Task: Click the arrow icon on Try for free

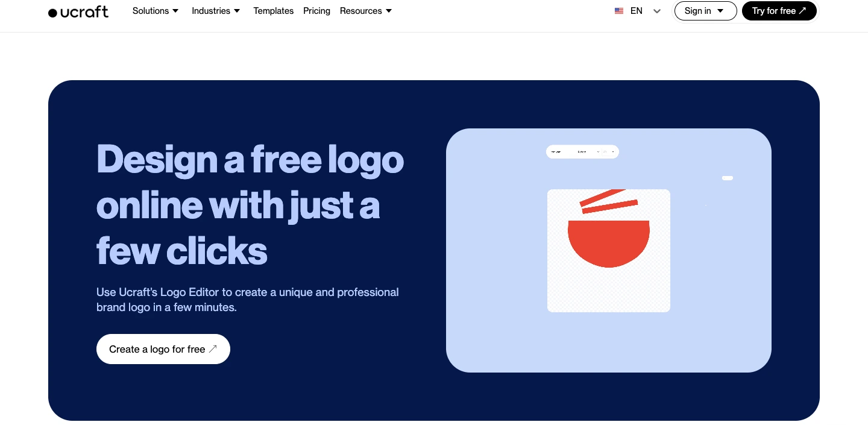Action: (x=802, y=11)
